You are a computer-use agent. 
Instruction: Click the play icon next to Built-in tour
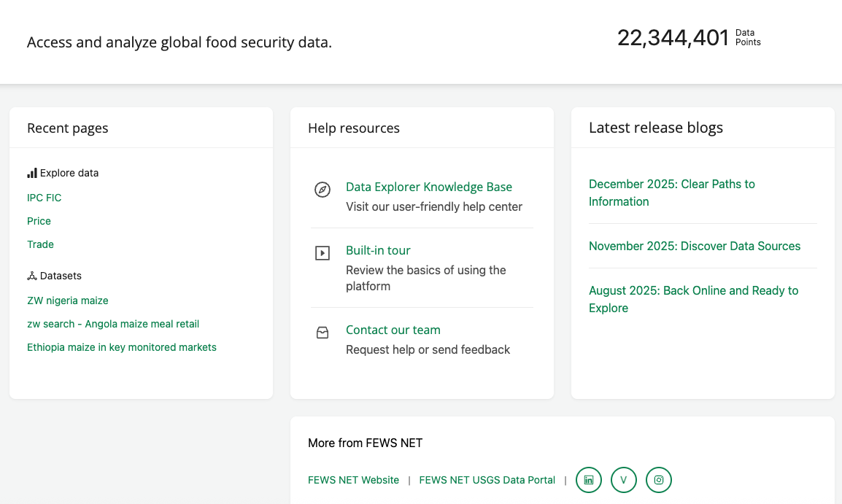[322, 253]
